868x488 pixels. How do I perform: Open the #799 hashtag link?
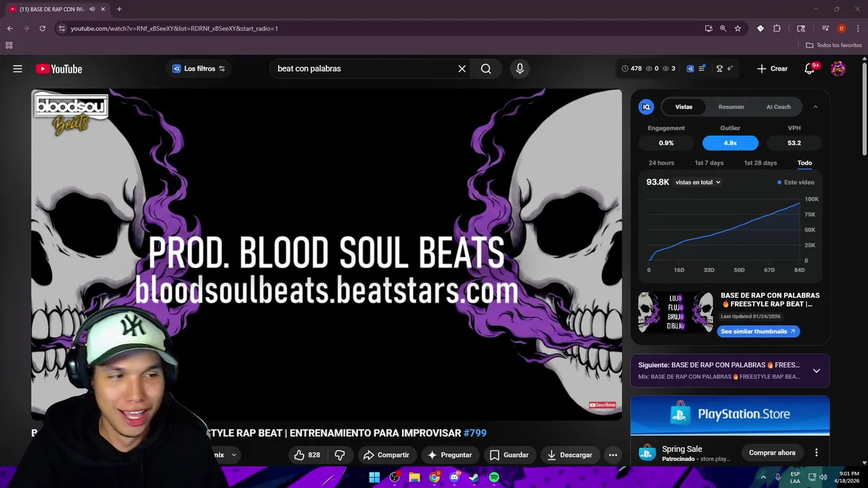click(475, 433)
